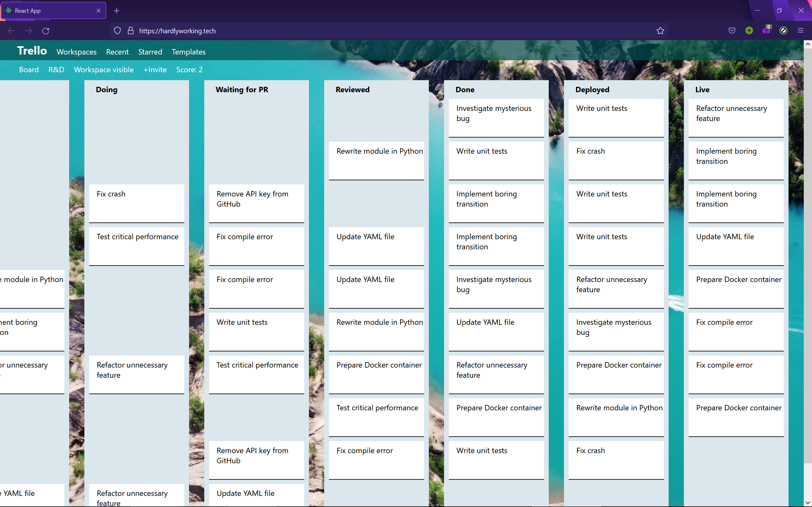Click the Trello logo link
Image resolution: width=812 pixels, height=507 pixels.
(32, 51)
